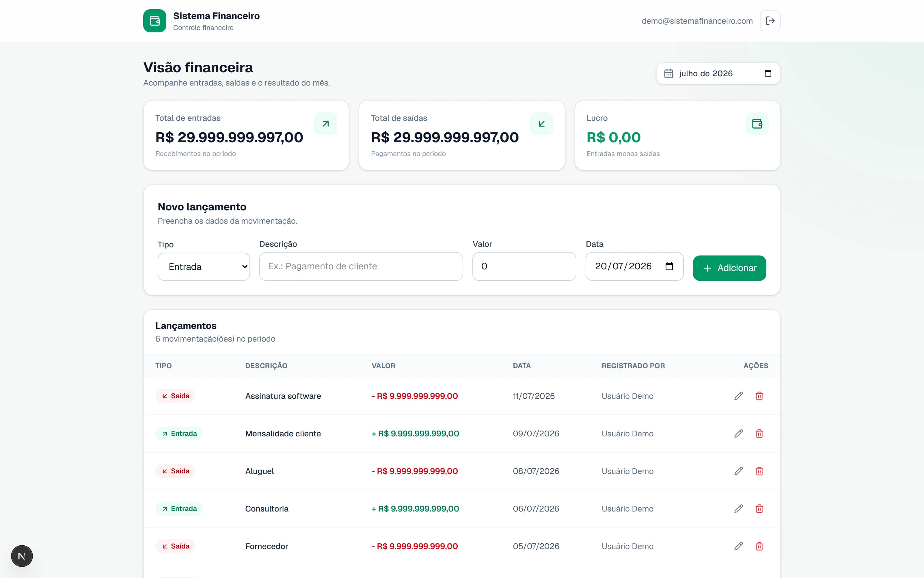Click the Saída badge in Aluguel row
924x578 pixels.
click(175, 471)
